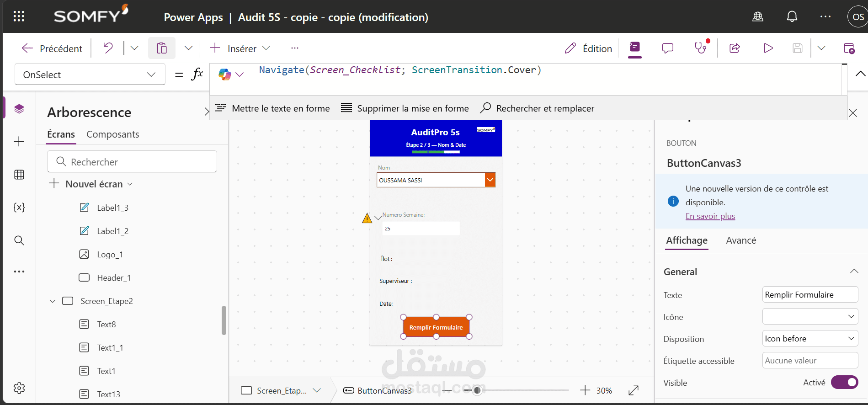Expand the paste options dropdown
Viewport: 868px width, 405px height.
click(x=189, y=48)
